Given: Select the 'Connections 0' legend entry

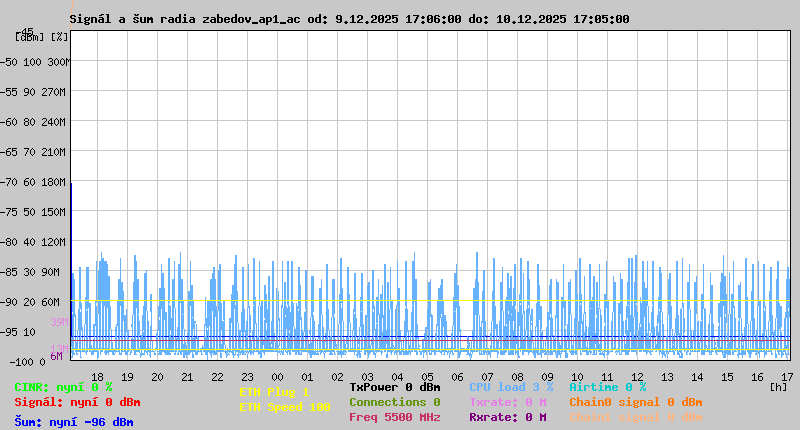Looking at the screenshot, I should [x=394, y=402].
